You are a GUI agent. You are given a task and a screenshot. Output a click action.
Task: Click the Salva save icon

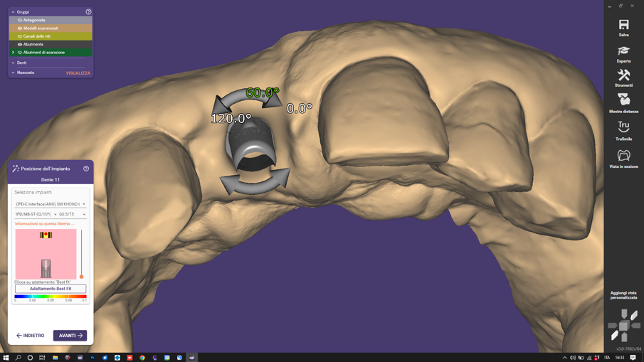coord(623,26)
